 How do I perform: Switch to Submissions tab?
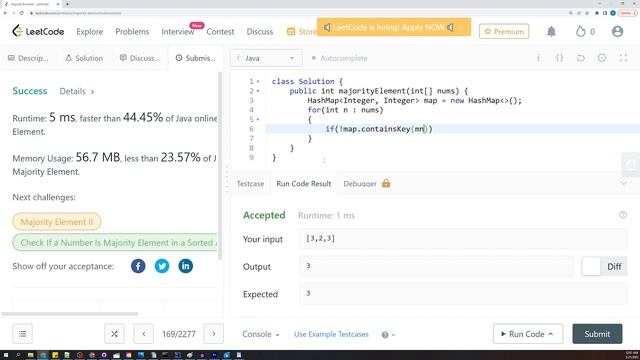195,58
